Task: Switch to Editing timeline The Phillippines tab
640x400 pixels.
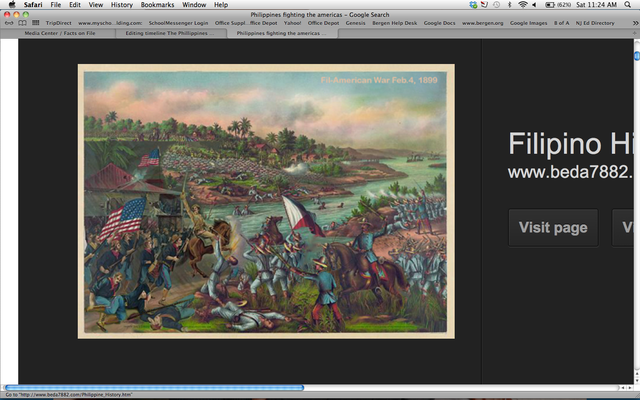Action: (171, 33)
